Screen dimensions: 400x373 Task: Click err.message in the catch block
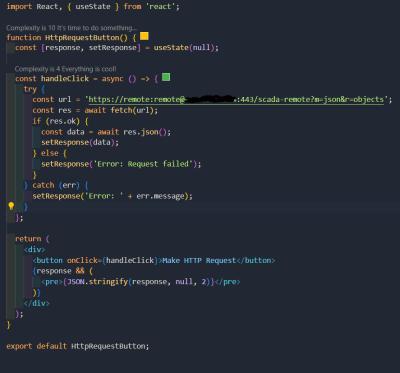tap(160, 196)
